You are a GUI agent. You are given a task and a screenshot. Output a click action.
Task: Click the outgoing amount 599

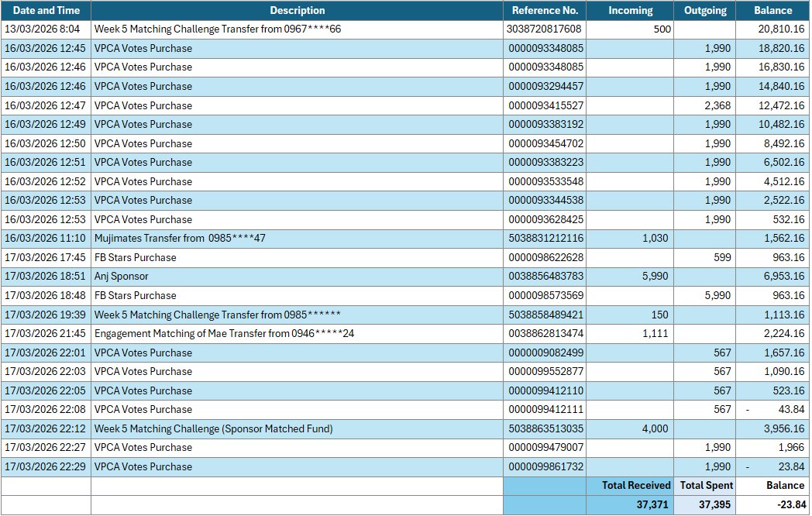(x=722, y=257)
